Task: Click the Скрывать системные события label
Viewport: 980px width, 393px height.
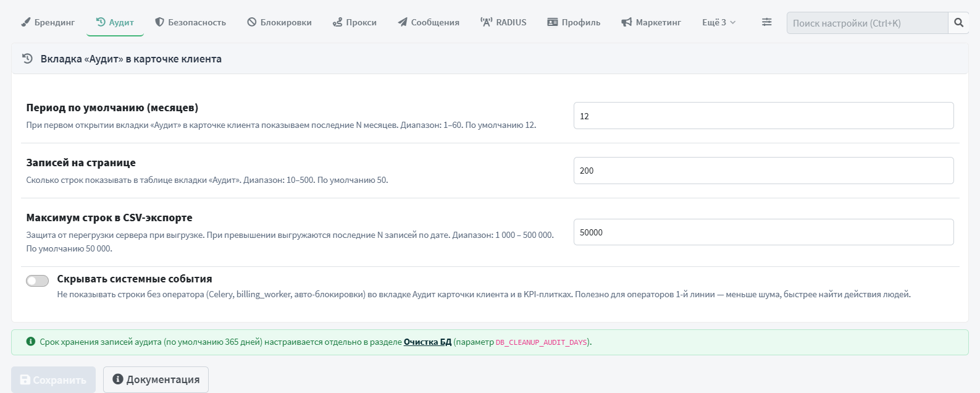Action: pos(135,279)
